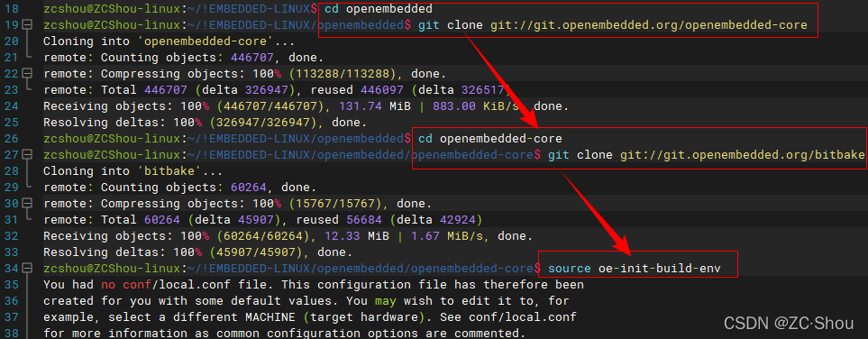Screen dimensions: 868x339
Task: Click line number 18 in the gutter
Action: [11, 9]
